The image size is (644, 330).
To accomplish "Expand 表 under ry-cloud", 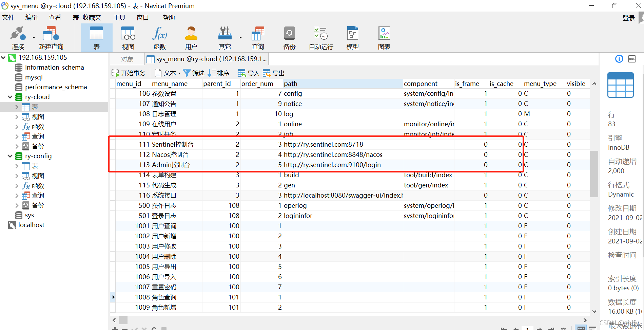I will (17, 107).
